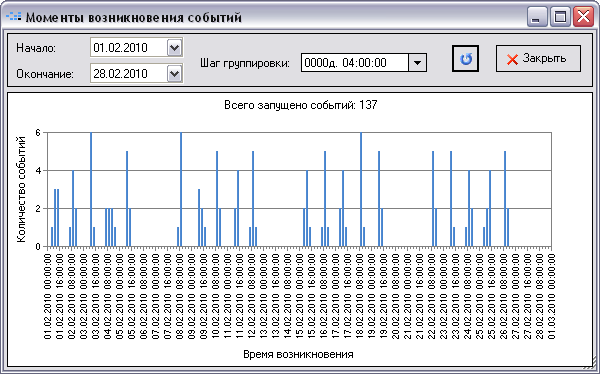The width and height of the screenshot is (600, 374).
Task: Click the window title Моменты возникновения событий
Action: tap(134, 17)
